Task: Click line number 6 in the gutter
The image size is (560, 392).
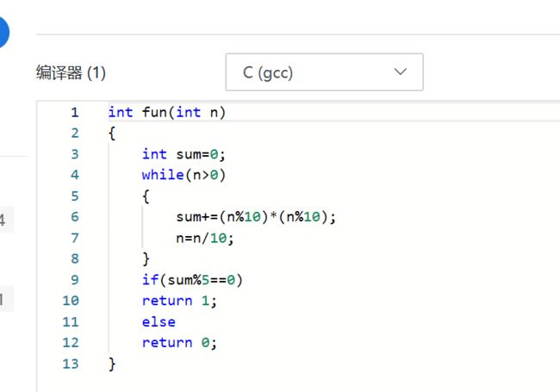Action: 75,217
